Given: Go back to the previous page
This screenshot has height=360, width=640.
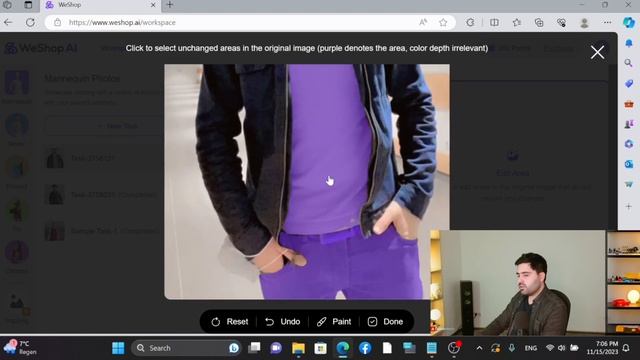Looking at the screenshot, I should [x=9, y=22].
